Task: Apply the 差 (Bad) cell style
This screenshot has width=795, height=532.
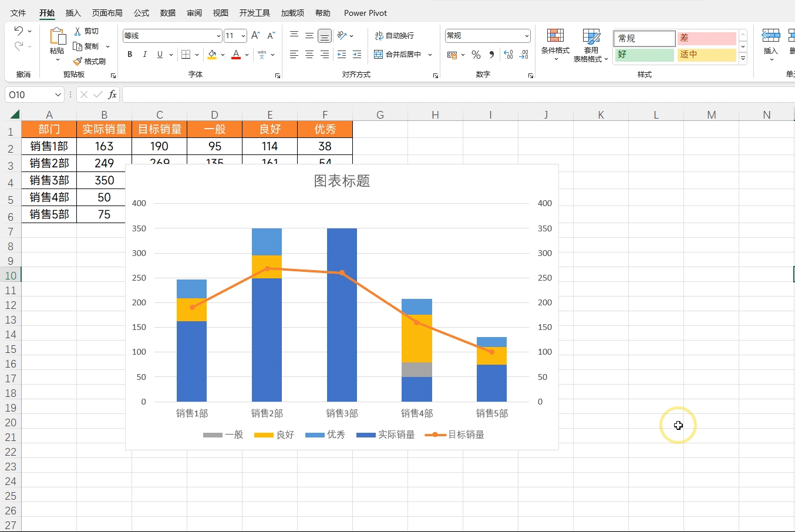Action: coord(707,38)
